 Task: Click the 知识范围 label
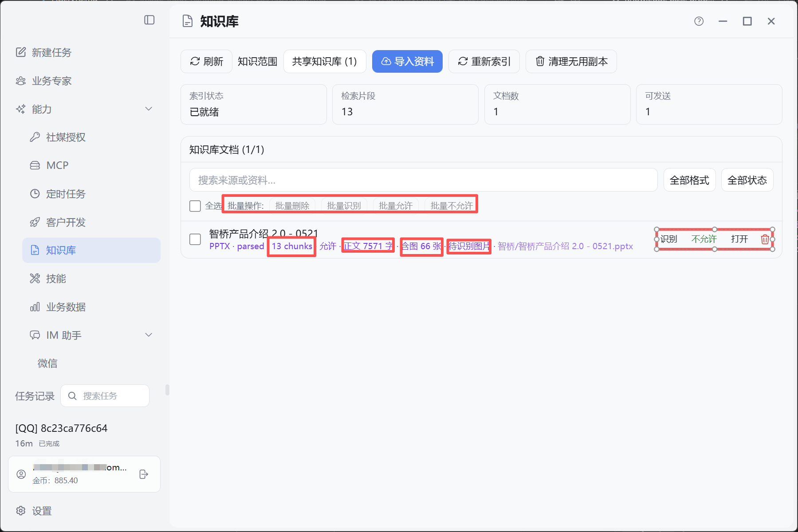[x=257, y=61]
